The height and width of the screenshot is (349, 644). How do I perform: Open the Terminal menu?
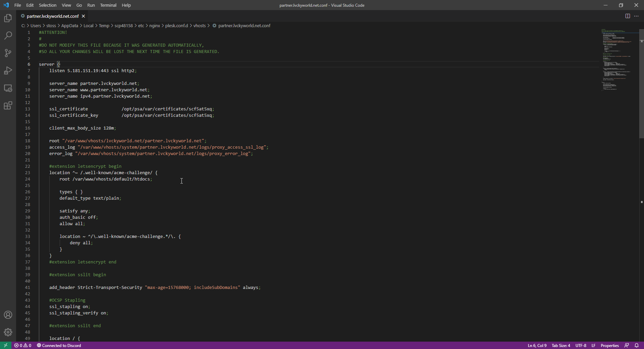(108, 5)
